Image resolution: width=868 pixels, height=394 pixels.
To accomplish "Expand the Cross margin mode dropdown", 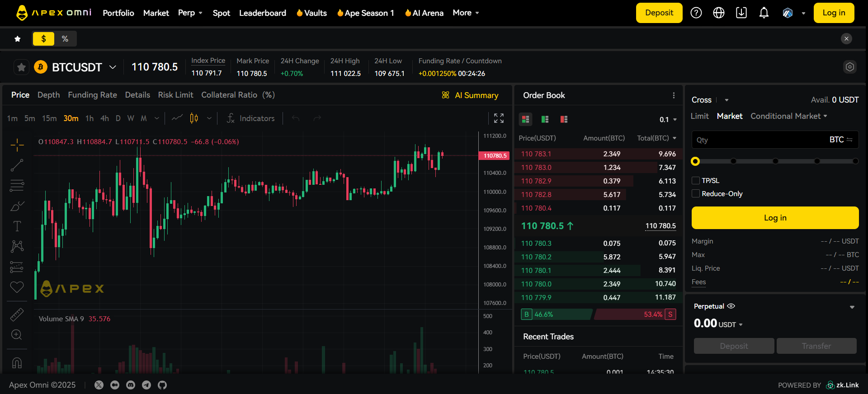I will 726,100.
